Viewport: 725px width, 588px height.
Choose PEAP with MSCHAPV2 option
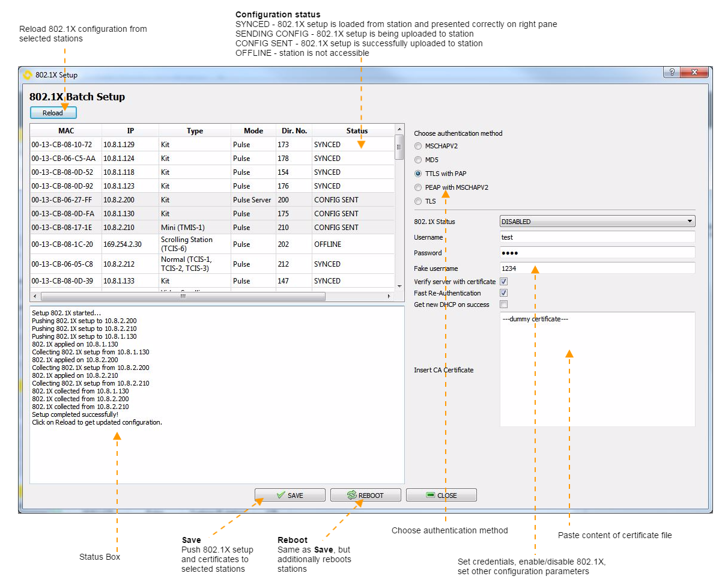coord(419,187)
